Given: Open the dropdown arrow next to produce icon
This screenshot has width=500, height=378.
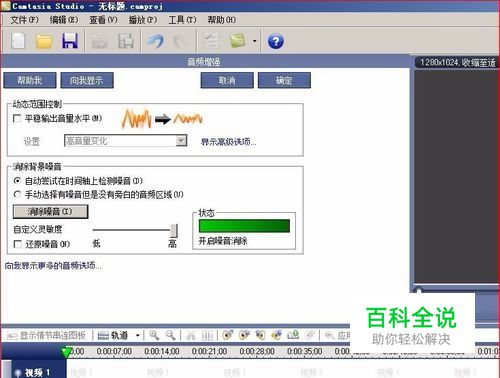Looking at the screenshot, I should pos(255,41).
